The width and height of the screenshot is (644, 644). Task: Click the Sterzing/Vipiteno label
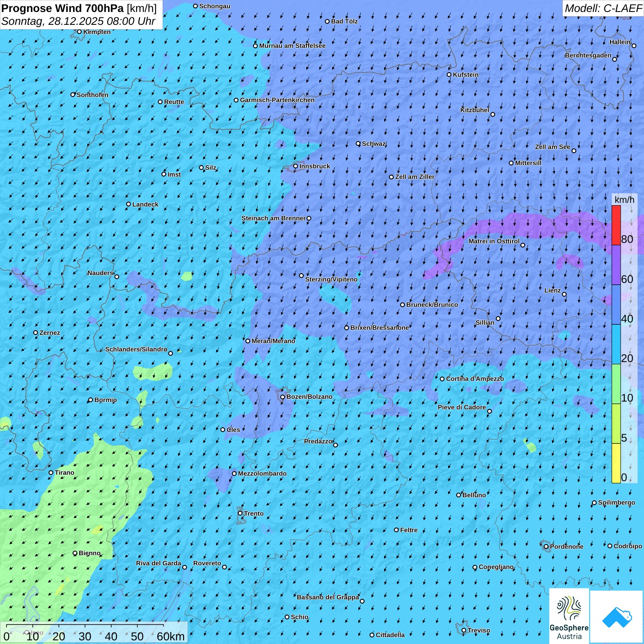click(x=331, y=279)
